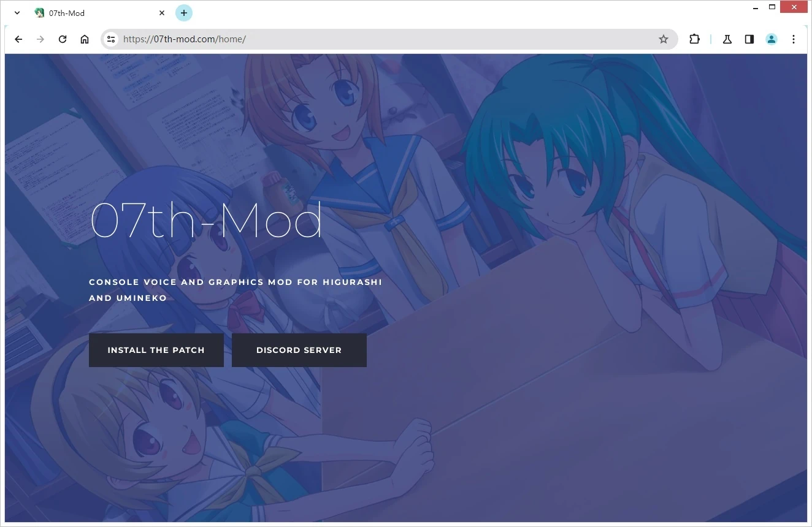This screenshot has height=527, width=812.
Task: Click the Install the Patch button
Action: [x=156, y=350]
